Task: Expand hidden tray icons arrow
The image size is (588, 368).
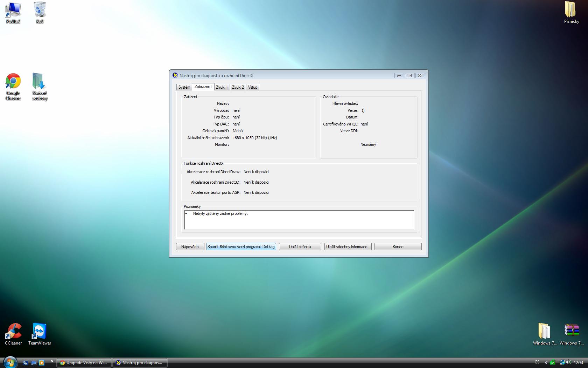Action: (546, 363)
